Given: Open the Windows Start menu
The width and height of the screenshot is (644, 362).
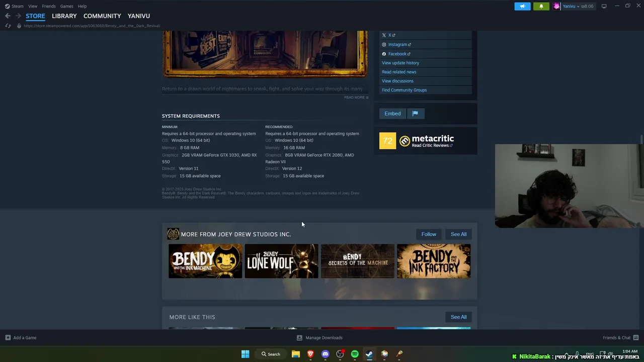Looking at the screenshot, I should [x=245, y=354].
